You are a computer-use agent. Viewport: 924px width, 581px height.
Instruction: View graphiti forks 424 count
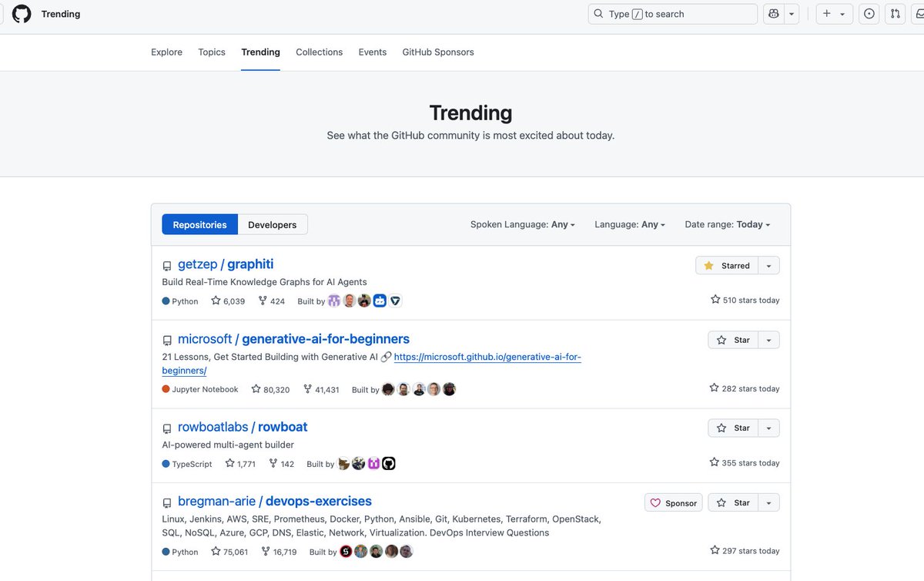pyautogui.click(x=271, y=301)
